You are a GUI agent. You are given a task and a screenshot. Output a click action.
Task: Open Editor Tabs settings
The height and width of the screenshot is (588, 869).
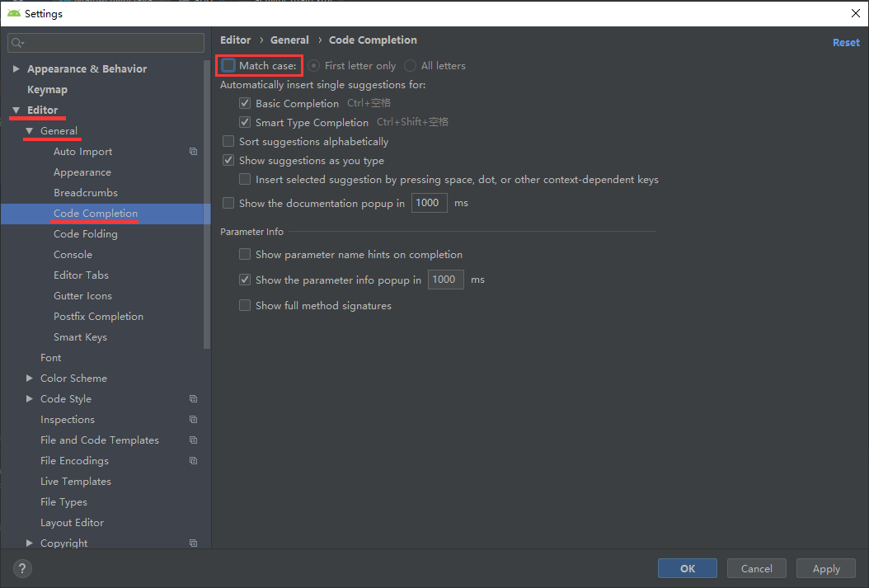point(81,275)
